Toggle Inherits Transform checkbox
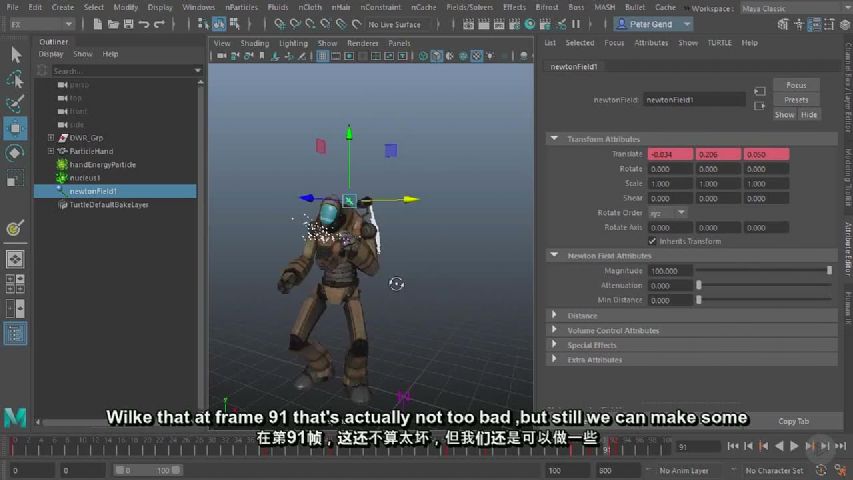853x480 pixels. (x=652, y=241)
